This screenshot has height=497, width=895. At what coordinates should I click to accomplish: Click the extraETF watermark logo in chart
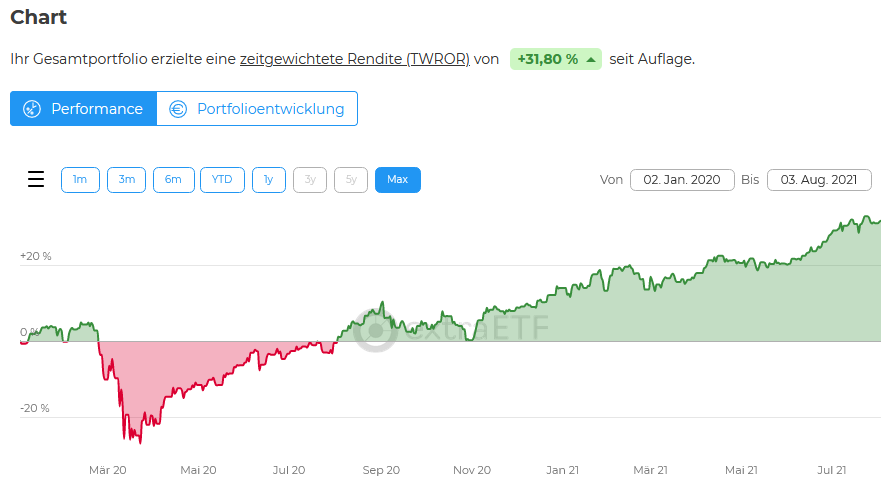click(376, 331)
